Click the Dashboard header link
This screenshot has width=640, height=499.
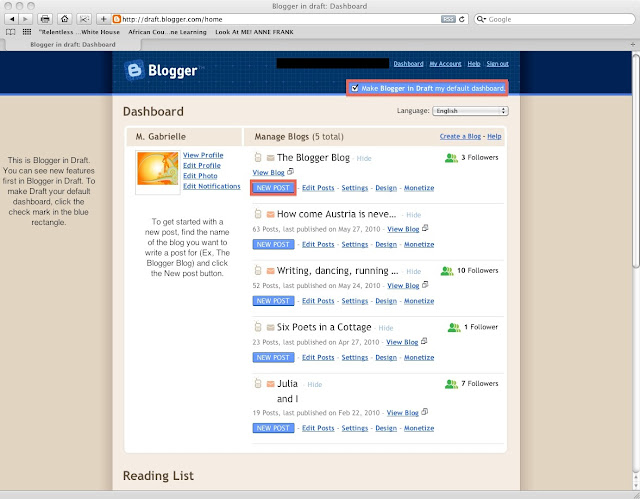[x=408, y=64]
